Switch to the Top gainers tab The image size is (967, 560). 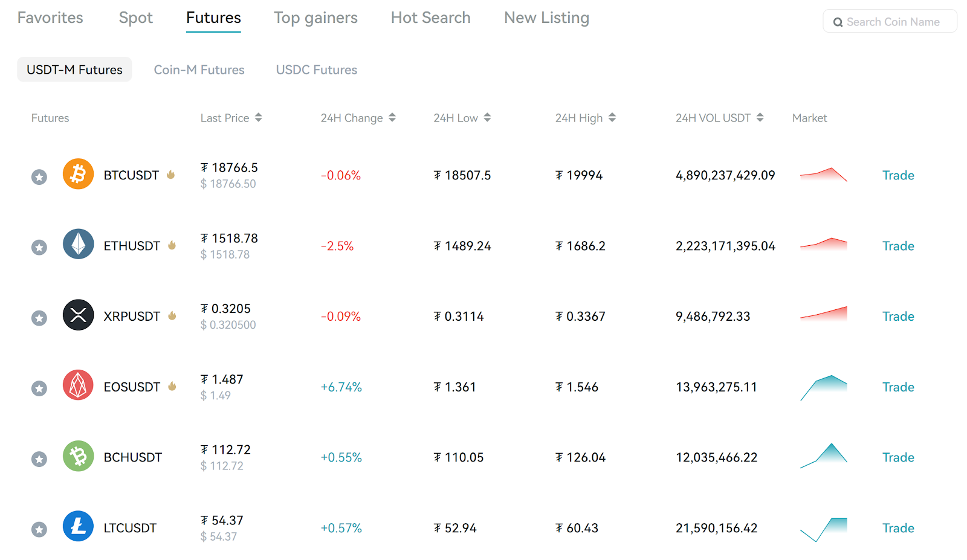tap(315, 18)
